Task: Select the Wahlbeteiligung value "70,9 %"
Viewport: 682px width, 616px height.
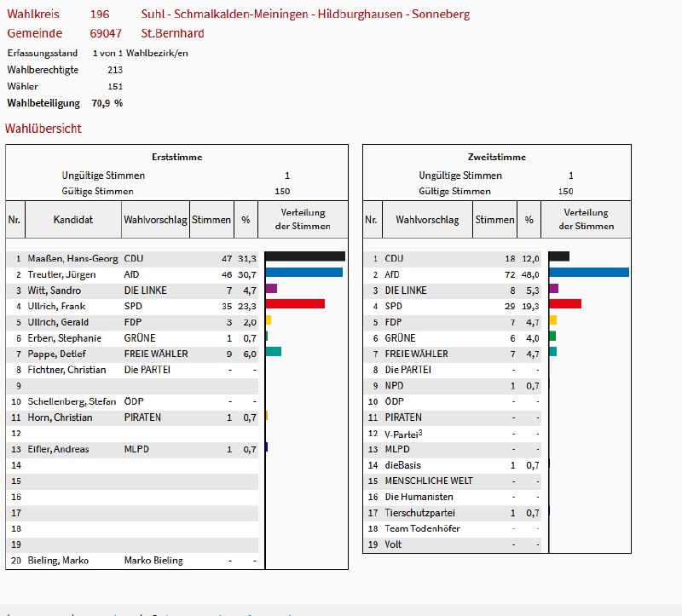Action: (107, 103)
